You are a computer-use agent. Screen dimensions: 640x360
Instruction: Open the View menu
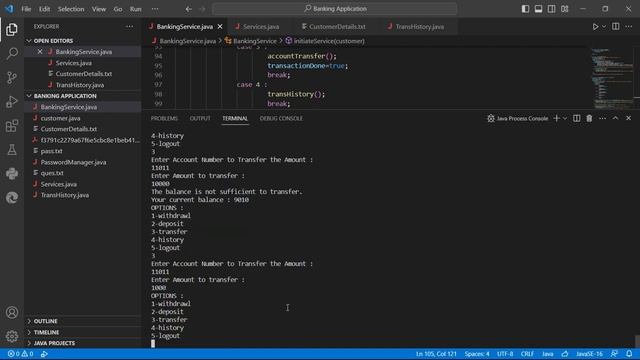(99, 9)
